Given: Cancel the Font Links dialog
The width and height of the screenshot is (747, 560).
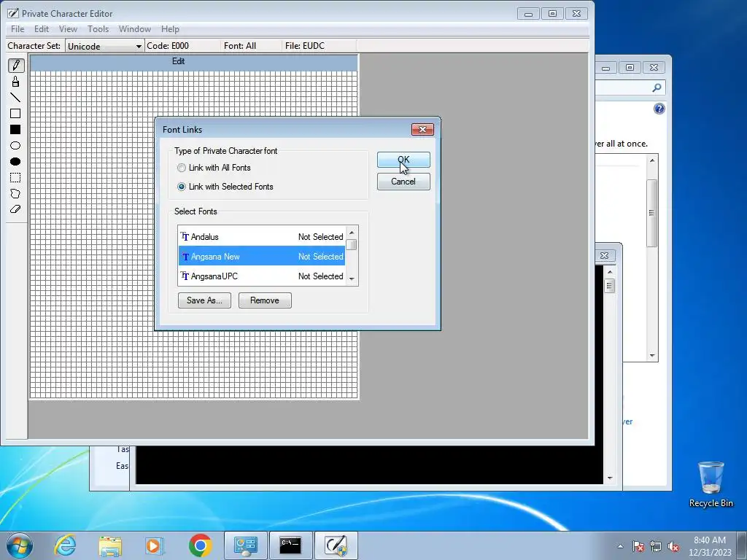Looking at the screenshot, I should pyautogui.click(x=403, y=182).
